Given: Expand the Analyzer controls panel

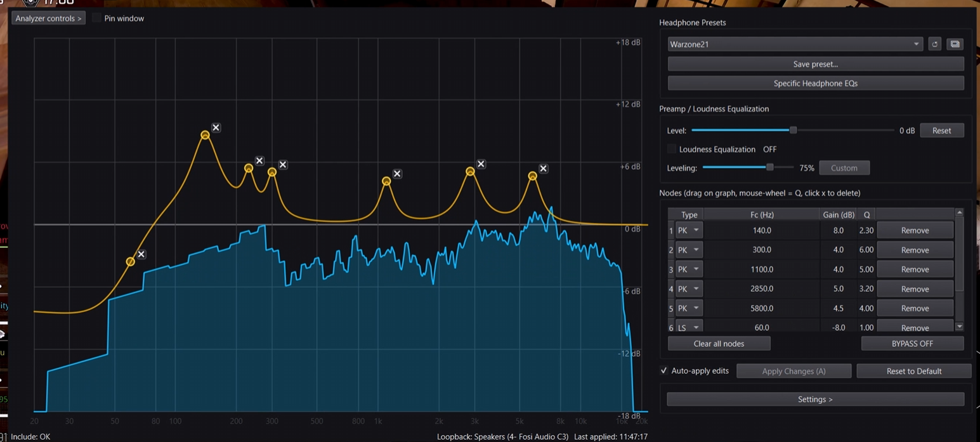Looking at the screenshot, I should [x=48, y=18].
